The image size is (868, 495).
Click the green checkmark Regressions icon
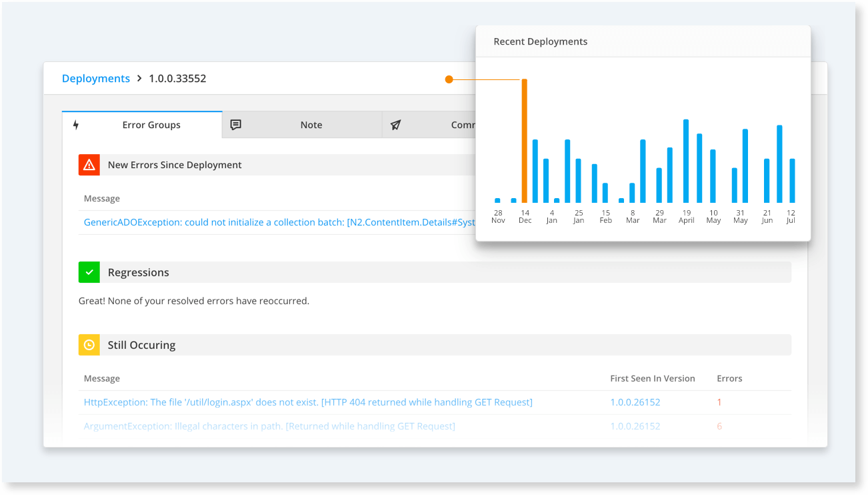(x=89, y=272)
